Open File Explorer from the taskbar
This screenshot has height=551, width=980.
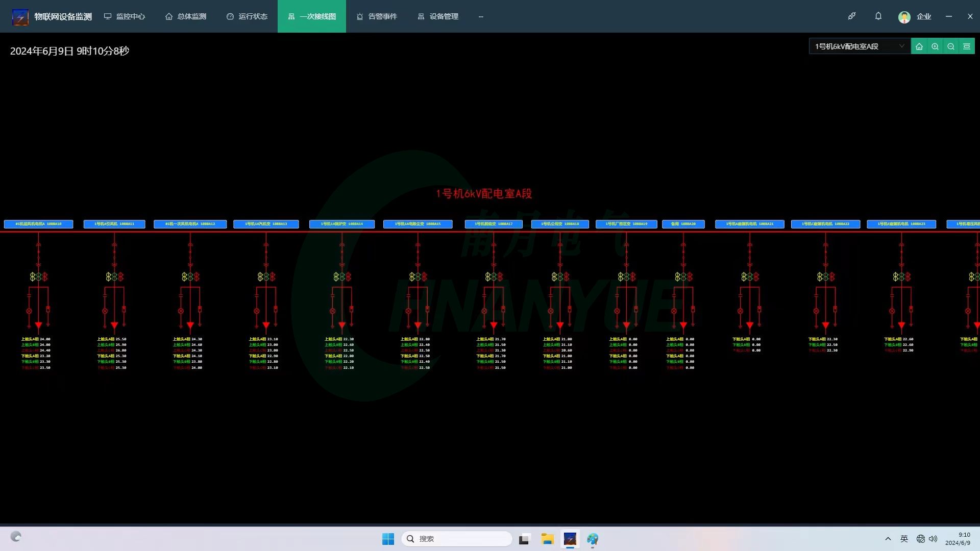(548, 539)
